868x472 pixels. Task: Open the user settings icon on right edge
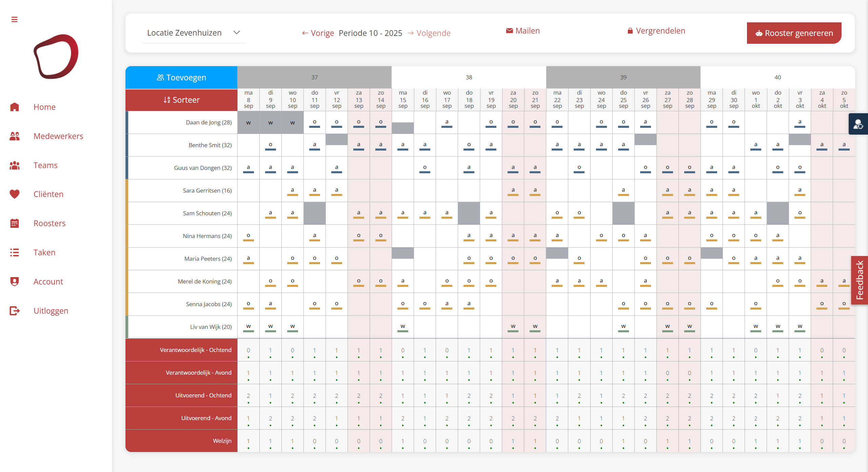click(858, 124)
